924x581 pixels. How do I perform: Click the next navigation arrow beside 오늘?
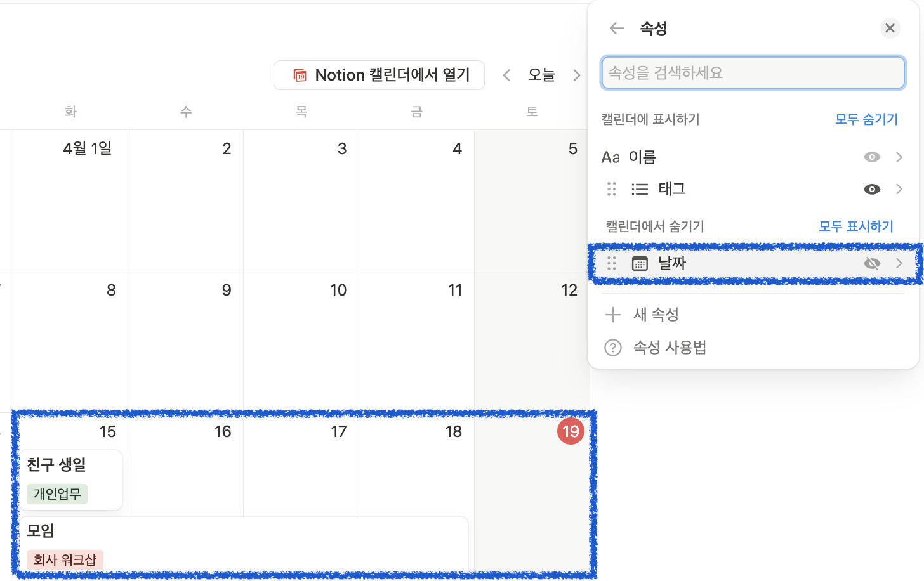(x=576, y=75)
